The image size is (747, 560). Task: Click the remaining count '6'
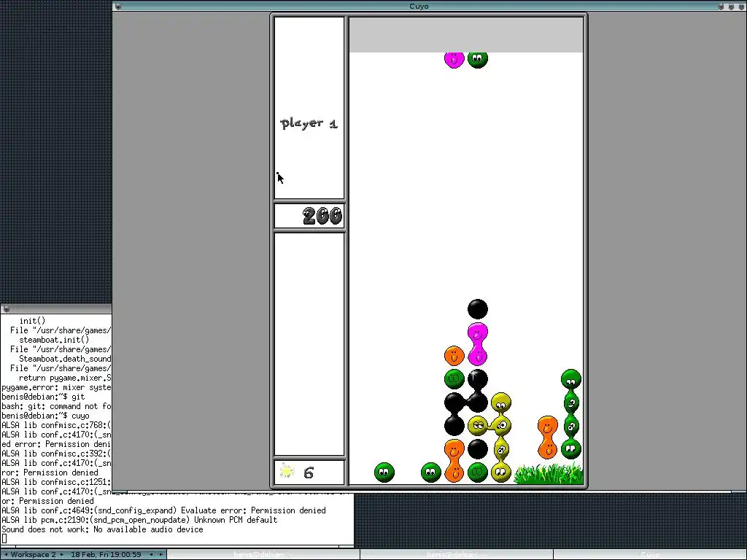309,472
